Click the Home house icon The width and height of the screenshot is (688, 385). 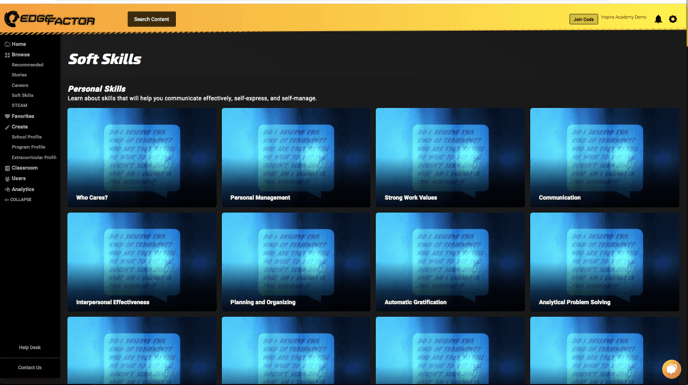point(7,44)
